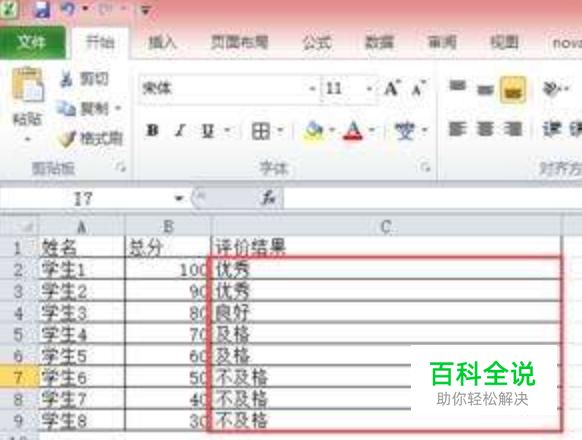Click the 剪切 (Cut) scissors button
This screenshot has height=440, width=582.
coord(84,79)
